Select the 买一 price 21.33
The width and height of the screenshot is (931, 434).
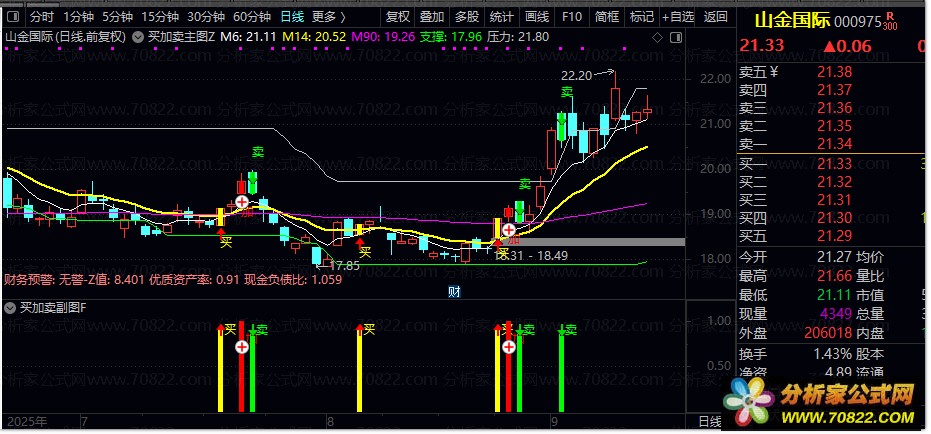[x=834, y=164]
